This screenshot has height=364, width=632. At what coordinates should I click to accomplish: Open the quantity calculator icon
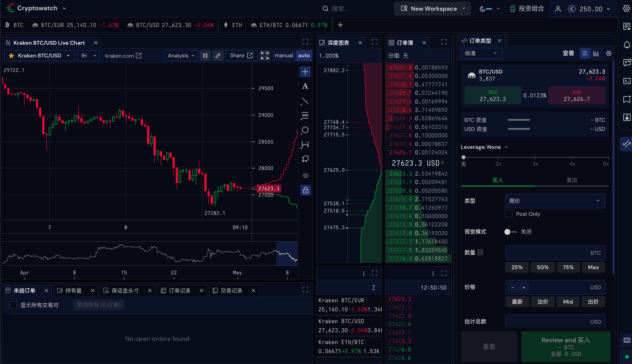[480, 253]
